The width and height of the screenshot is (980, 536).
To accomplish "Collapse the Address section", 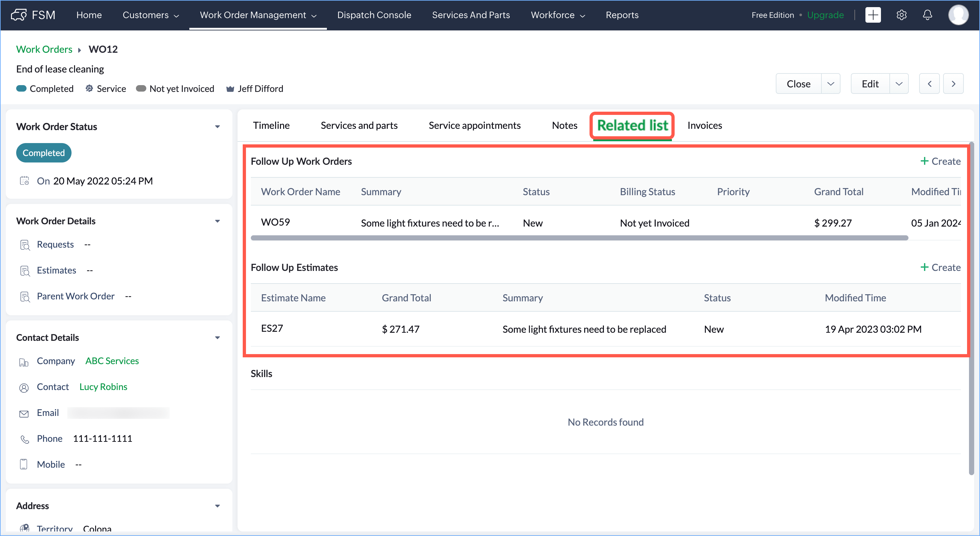I will point(217,506).
